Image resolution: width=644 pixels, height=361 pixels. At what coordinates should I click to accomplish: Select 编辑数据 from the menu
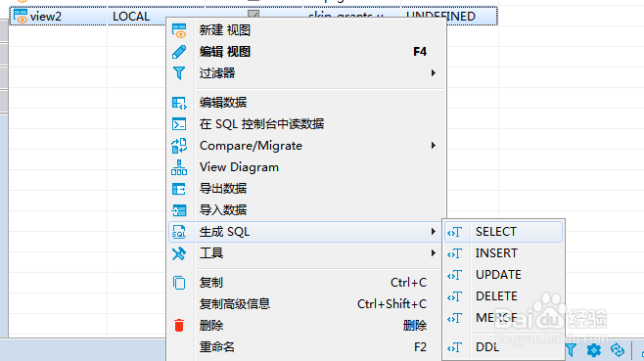[306, 103]
